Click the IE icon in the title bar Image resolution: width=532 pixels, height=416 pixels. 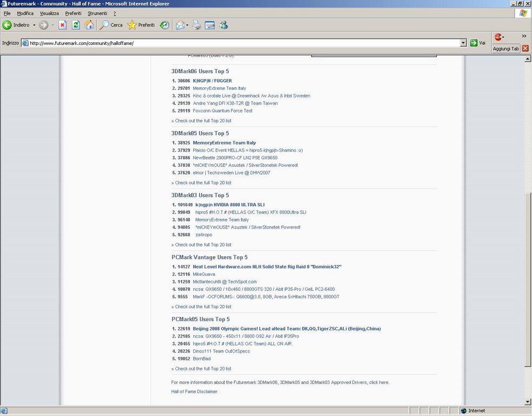click(4, 4)
